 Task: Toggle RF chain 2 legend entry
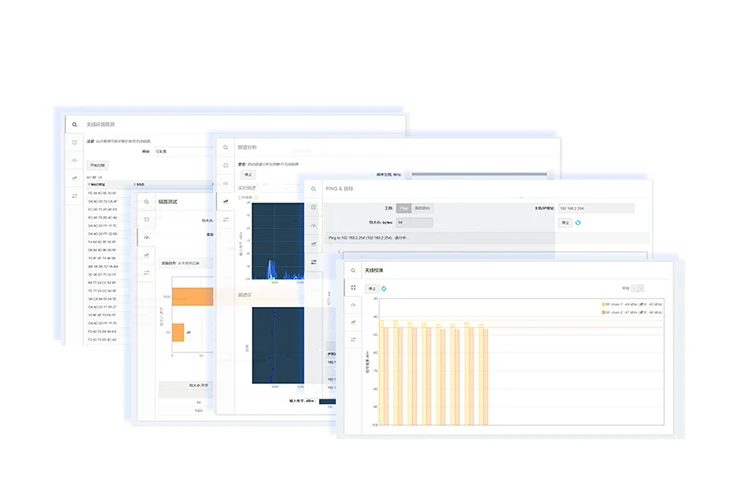(632, 312)
